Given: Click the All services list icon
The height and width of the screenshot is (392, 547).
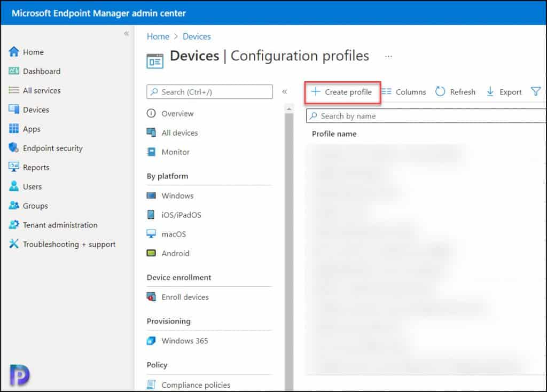Looking at the screenshot, I should [13, 90].
